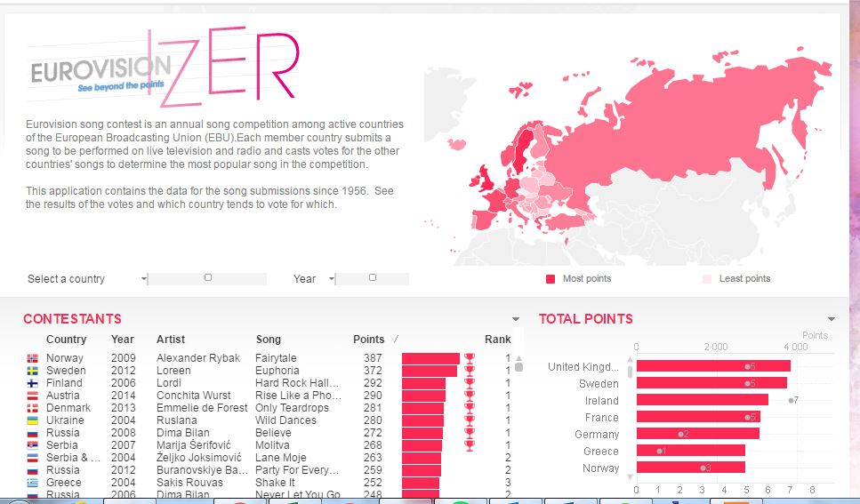
Task: Select the song Euphoria
Action: 277,371
